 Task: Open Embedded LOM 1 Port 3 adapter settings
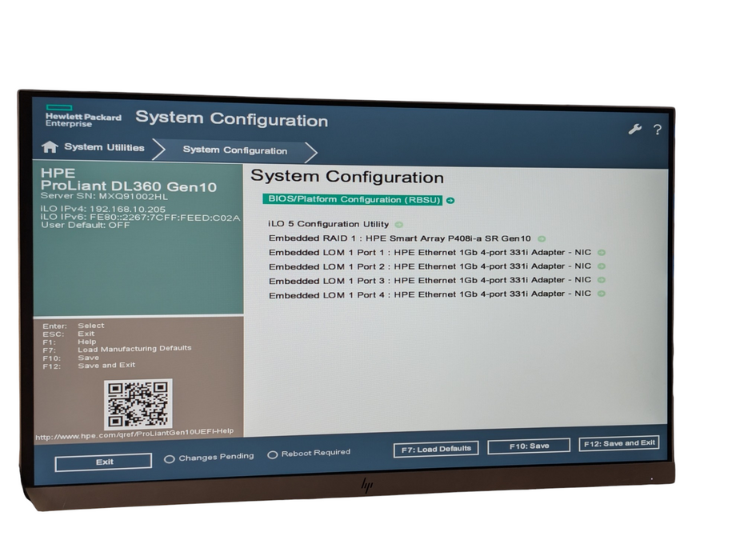(x=430, y=281)
